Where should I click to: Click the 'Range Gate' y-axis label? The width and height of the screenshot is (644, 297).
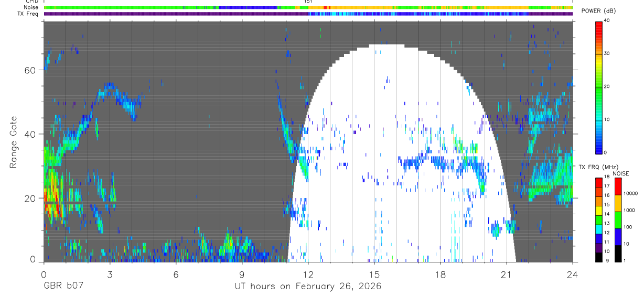coord(13,142)
